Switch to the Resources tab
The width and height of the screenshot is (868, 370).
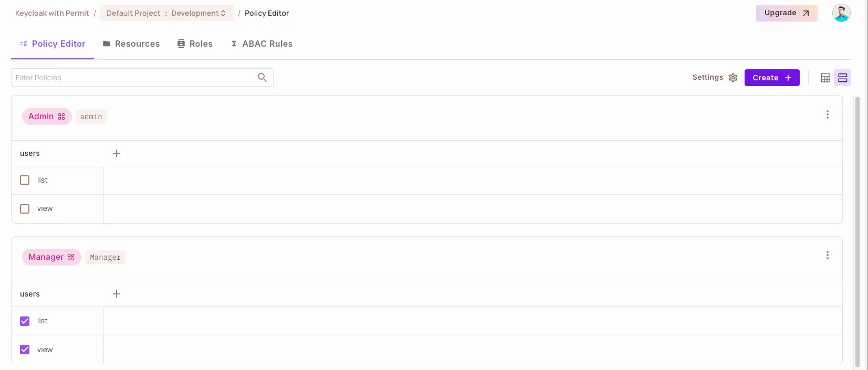pos(131,44)
